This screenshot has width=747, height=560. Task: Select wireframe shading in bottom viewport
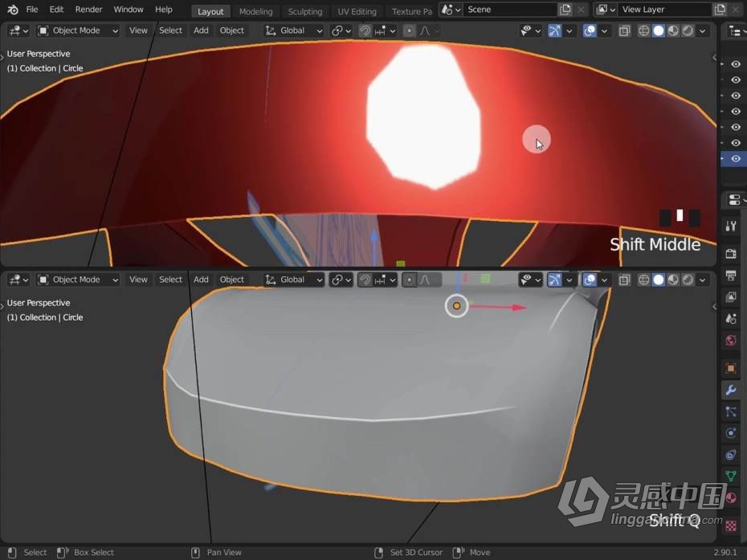point(643,280)
